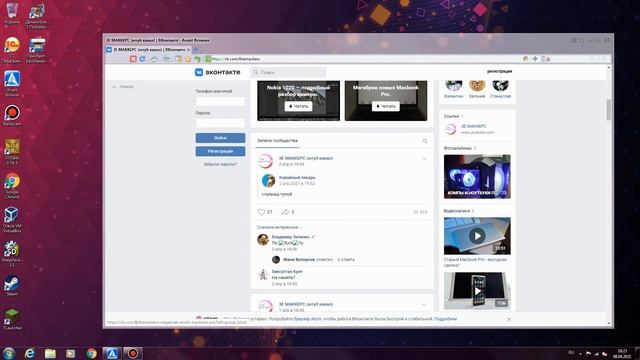Click the VK search field
The width and height of the screenshot is (640, 360).
pyautogui.click(x=288, y=72)
